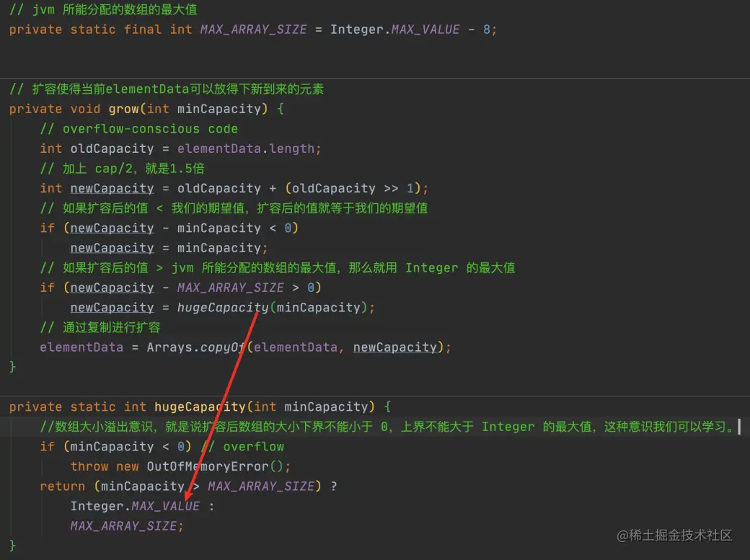Image resolution: width=750 pixels, height=560 pixels.
Task: Click 'newCapacity - minCapacity < 0' condition
Action: pyautogui.click(x=181, y=228)
